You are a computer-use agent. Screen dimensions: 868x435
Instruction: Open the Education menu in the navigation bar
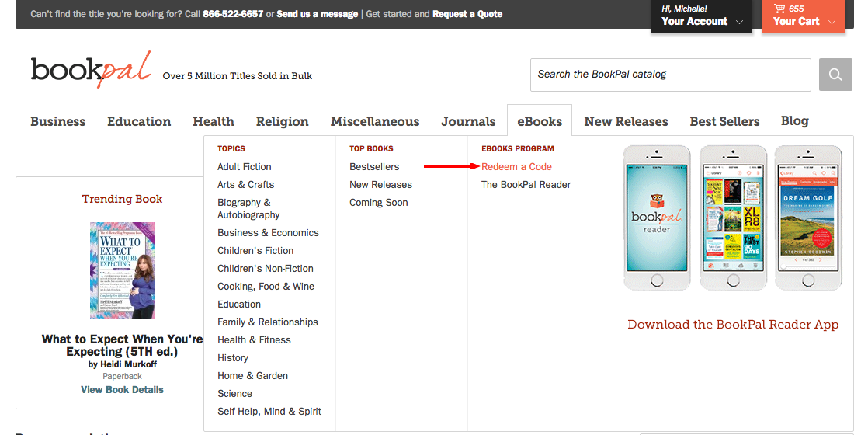point(139,121)
